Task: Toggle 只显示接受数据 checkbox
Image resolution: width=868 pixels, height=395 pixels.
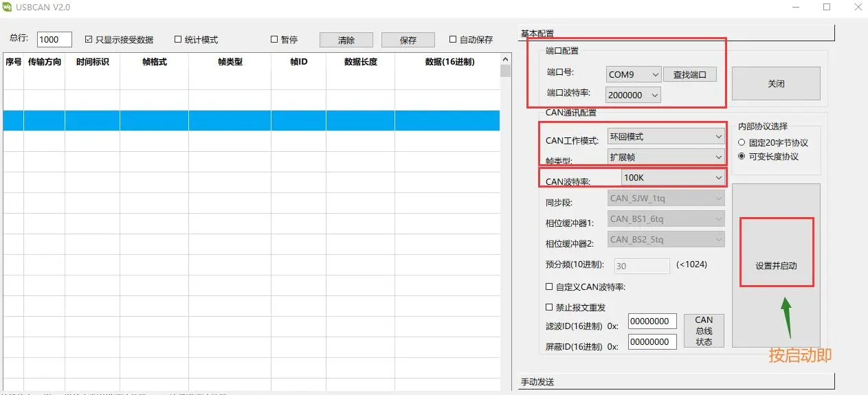Action: coord(89,40)
